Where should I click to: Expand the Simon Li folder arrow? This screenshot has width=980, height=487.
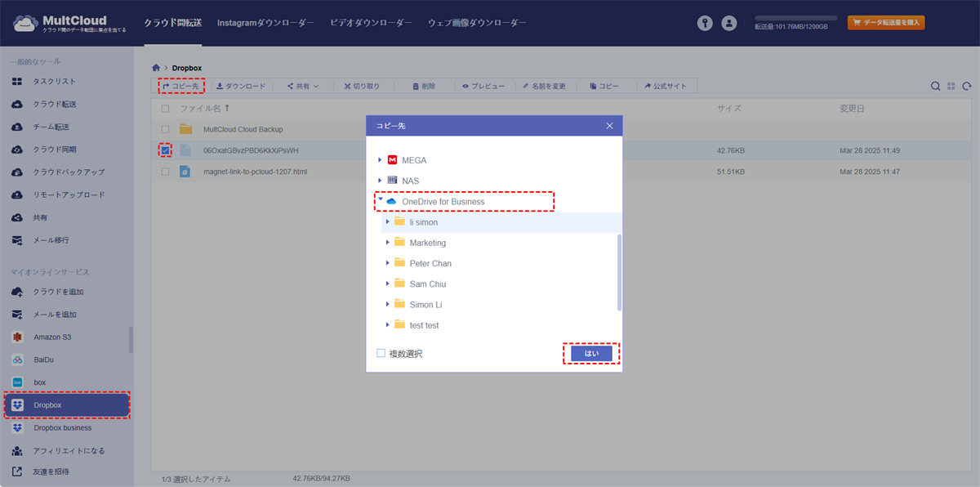point(388,304)
